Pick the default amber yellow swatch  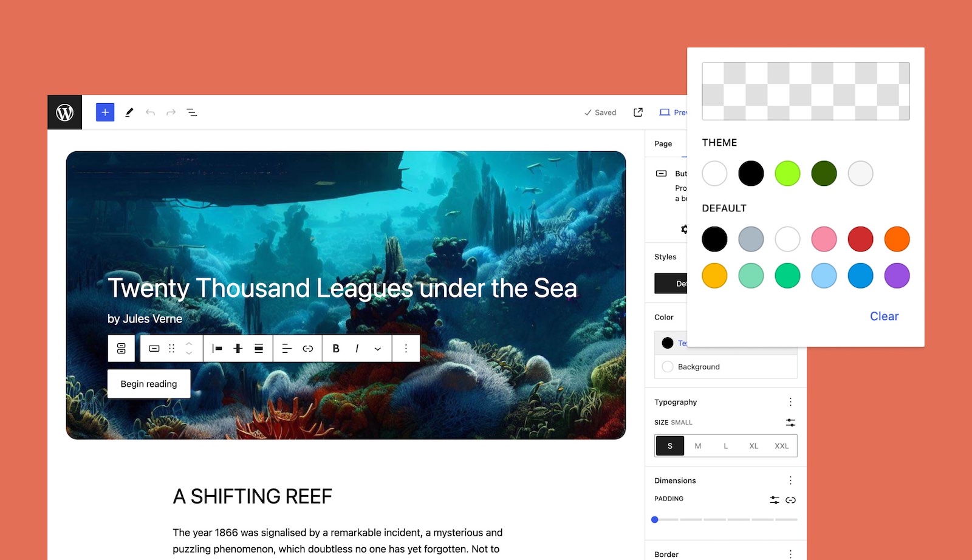click(x=714, y=276)
